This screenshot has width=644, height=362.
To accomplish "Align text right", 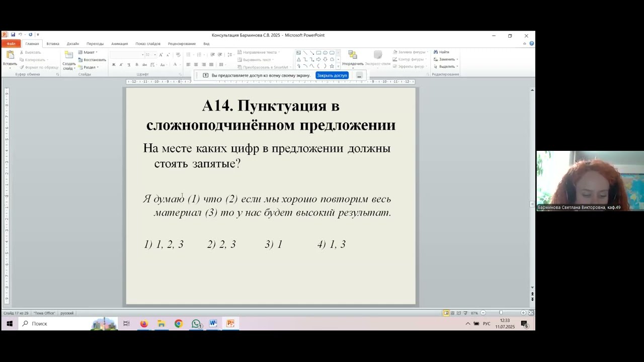I will (204, 64).
